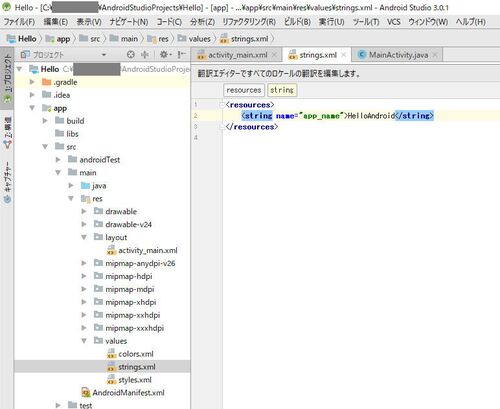
Task: Fold the resources tag in editor gutter
Action: 222,105
